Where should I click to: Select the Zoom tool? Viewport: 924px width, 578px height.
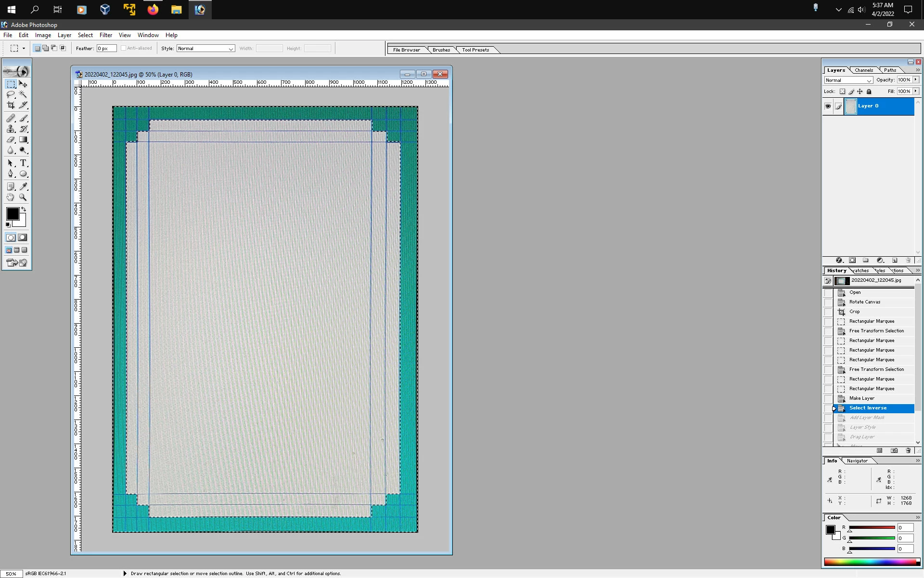[23, 197]
